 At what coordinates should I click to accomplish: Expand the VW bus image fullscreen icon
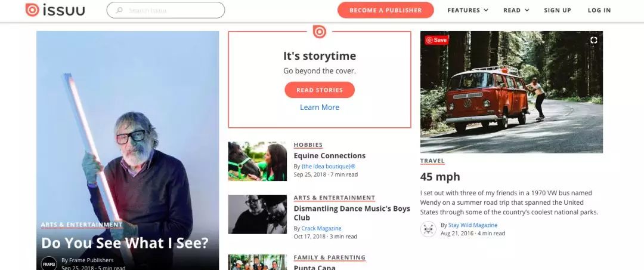(593, 40)
